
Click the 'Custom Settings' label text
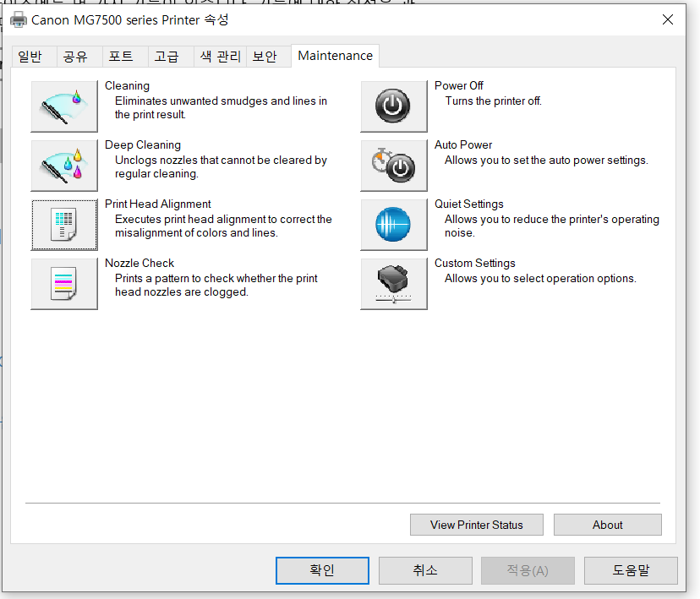[x=475, y=263]
